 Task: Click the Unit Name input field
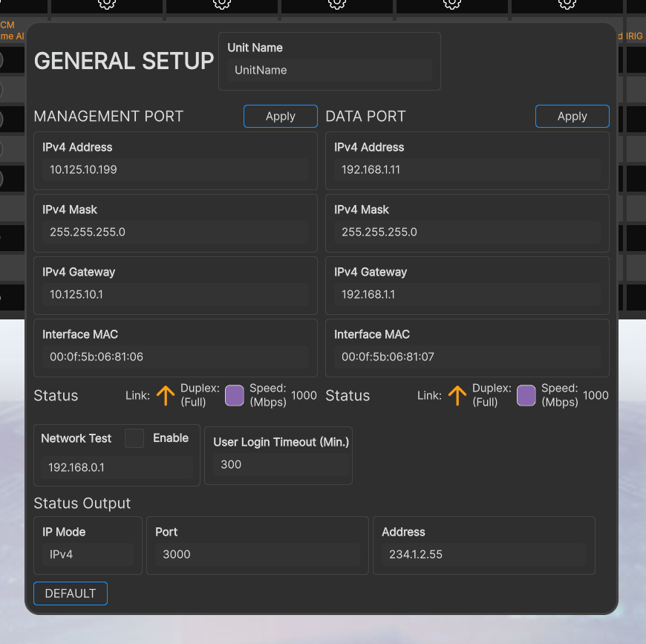coord(330,71)
